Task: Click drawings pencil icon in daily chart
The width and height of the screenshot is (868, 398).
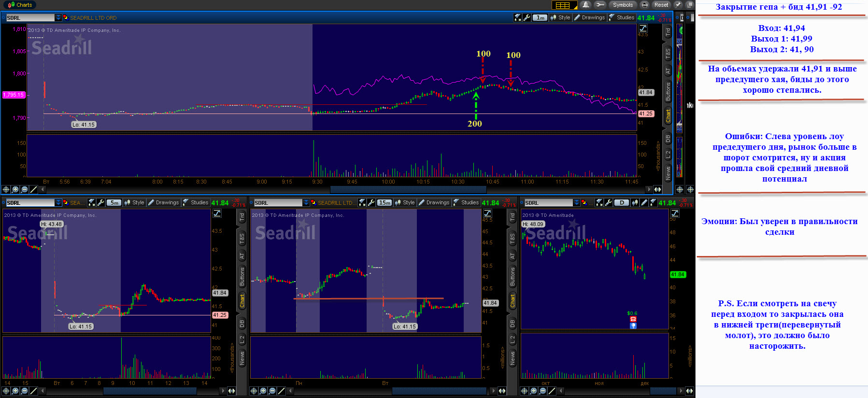Action: [x=644, y=203]
